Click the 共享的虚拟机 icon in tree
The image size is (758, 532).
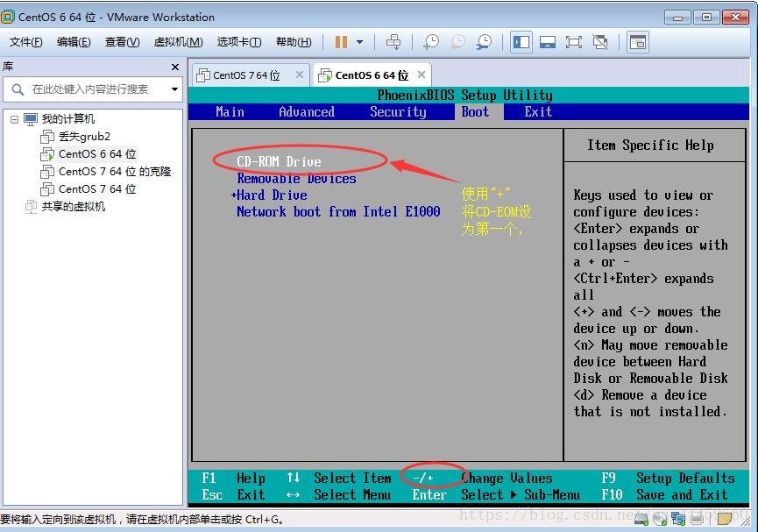[31, 207]
